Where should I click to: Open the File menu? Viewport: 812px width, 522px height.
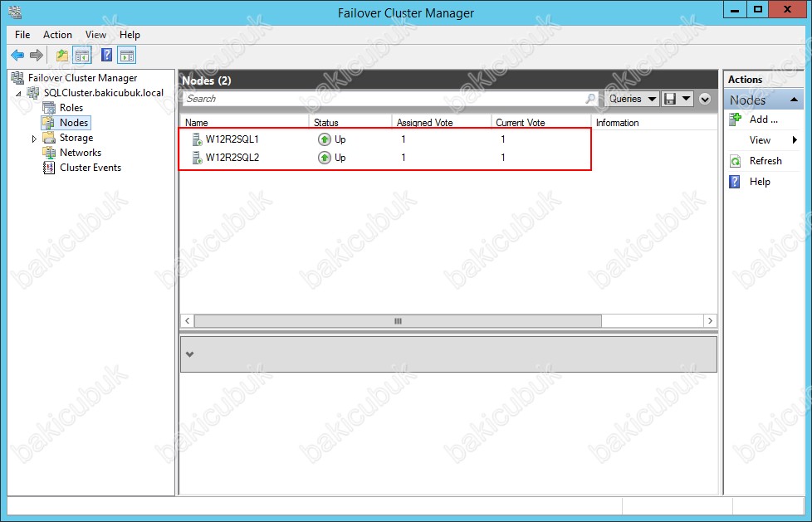tap(22, 35)
